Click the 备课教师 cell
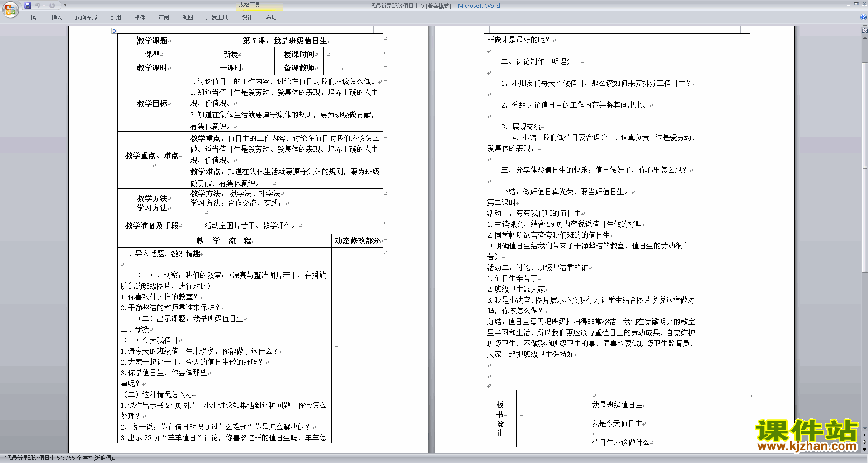The height and width of the screenshot is (463, 868). (x=299, y=68)
